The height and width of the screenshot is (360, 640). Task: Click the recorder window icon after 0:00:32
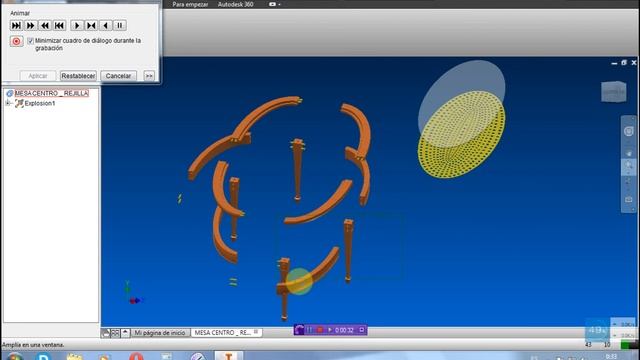pos(361,330)
